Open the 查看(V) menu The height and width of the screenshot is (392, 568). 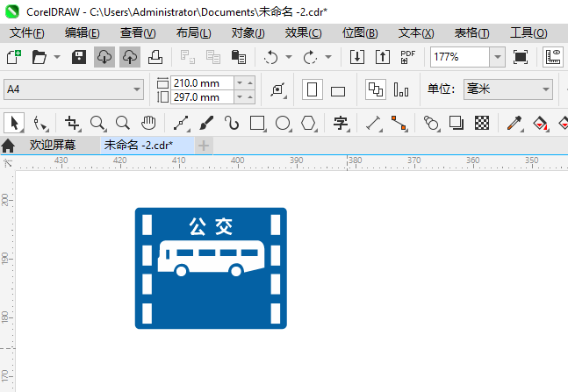tap(138, 33)
